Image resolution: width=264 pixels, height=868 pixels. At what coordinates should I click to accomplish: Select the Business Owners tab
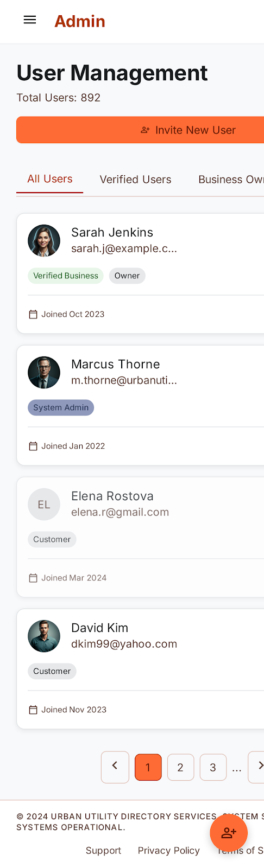click(x=231, y=180)
